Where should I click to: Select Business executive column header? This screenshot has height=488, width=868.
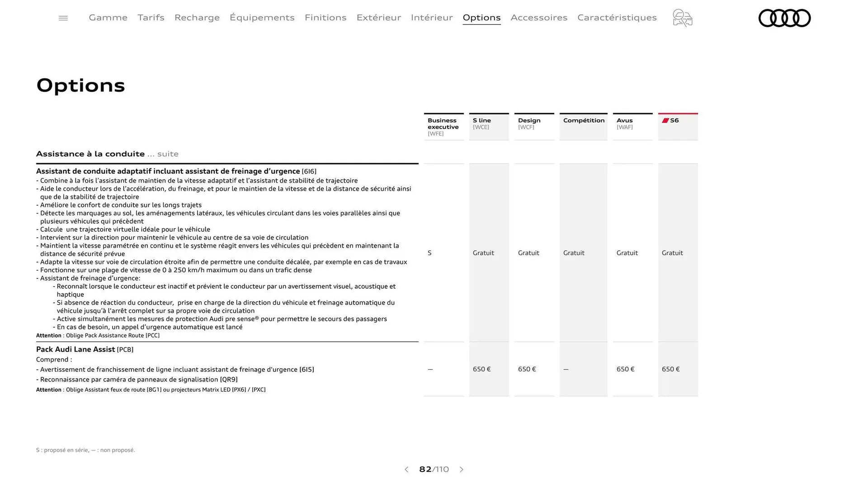[x=443, y=127]
